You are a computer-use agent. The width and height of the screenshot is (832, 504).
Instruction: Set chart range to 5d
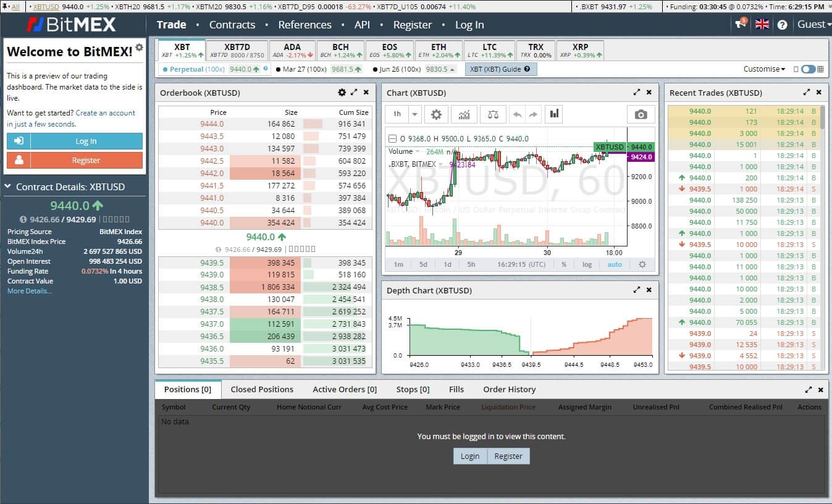(x=423, y=264)
